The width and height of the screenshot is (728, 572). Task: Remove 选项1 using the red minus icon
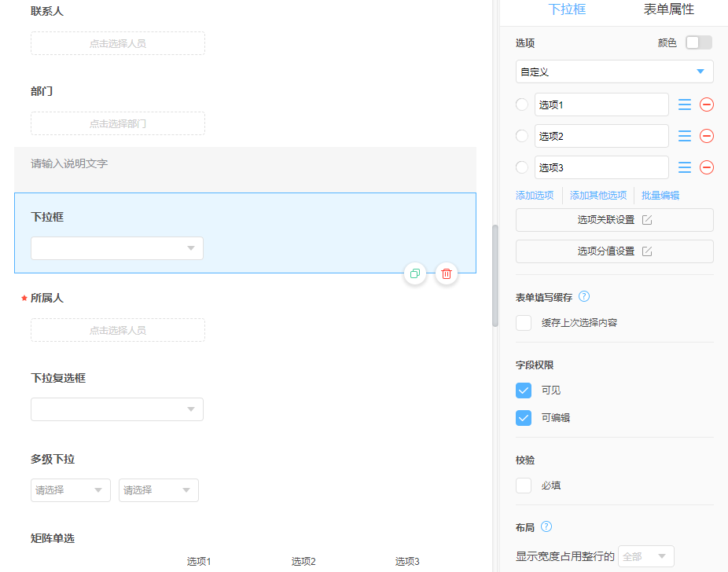(706, 104)
